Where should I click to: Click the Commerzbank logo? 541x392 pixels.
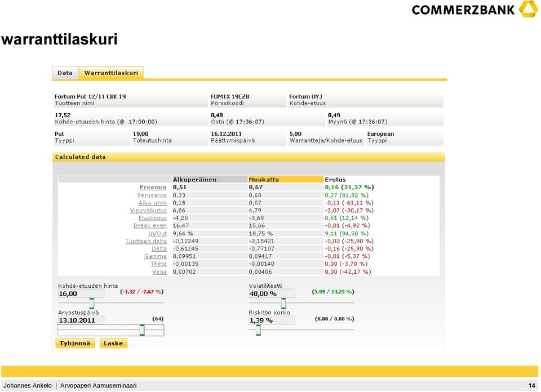tap(475, 10)
